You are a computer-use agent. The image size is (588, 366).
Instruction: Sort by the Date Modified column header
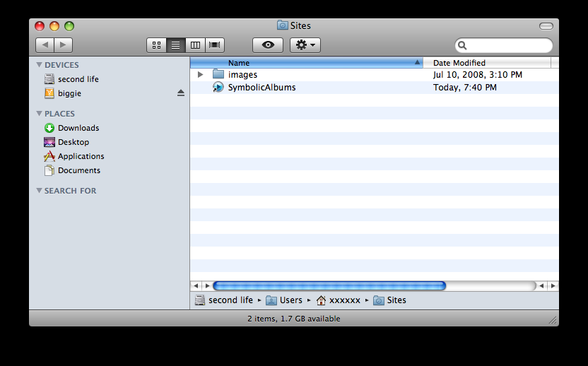coord(487,63)
